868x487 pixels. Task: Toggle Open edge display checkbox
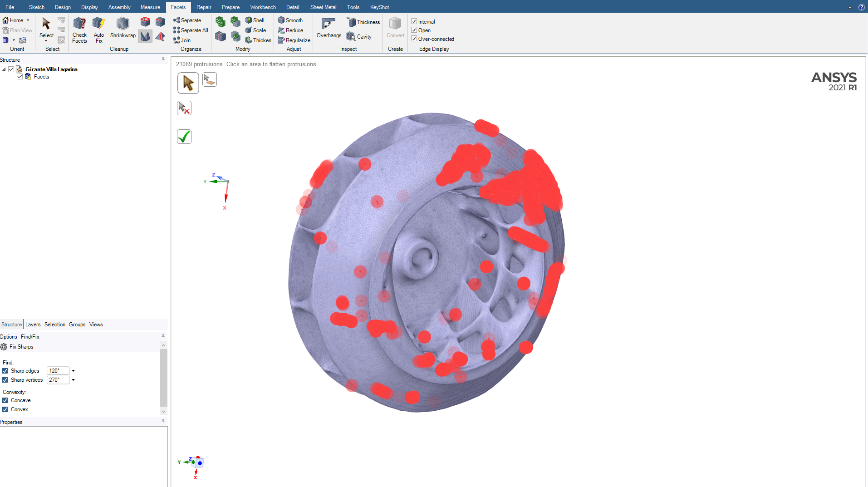click(414, 30)
